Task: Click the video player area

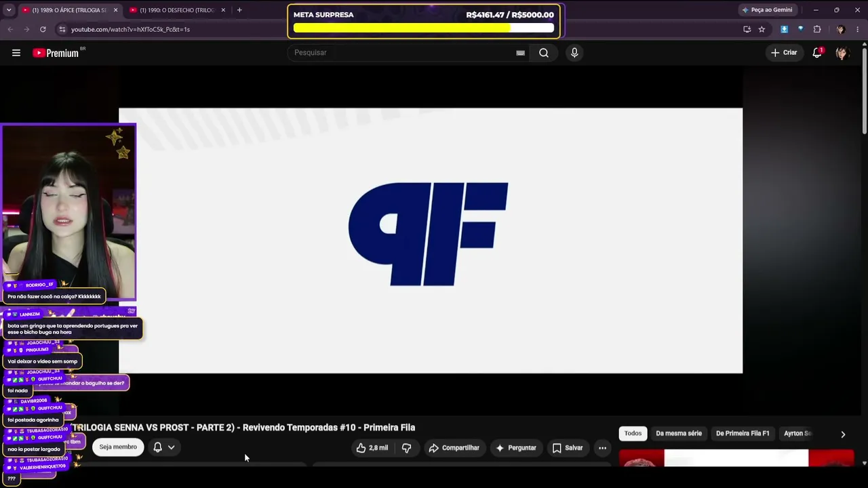Action: pos(431,241)
